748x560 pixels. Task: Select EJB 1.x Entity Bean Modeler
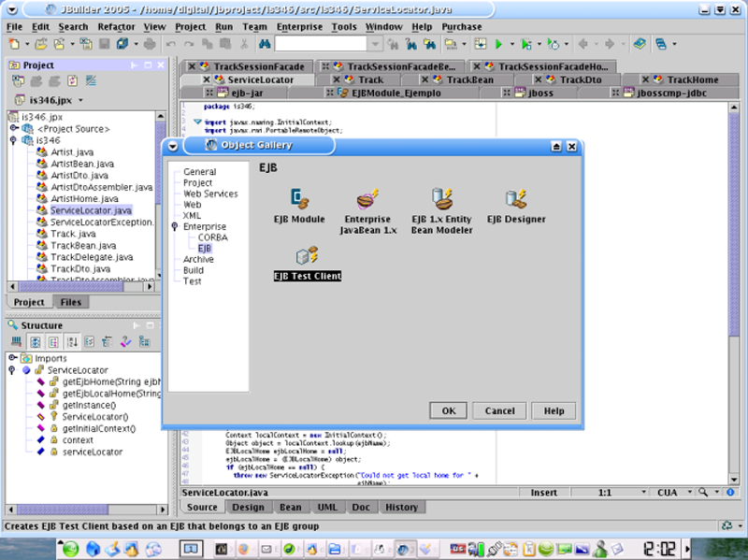[441, 198]
